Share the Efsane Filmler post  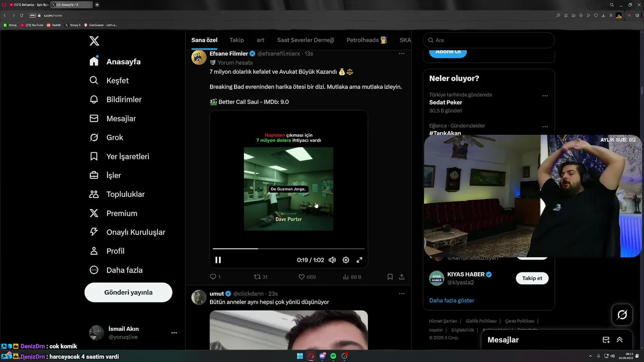click(401, 277)
